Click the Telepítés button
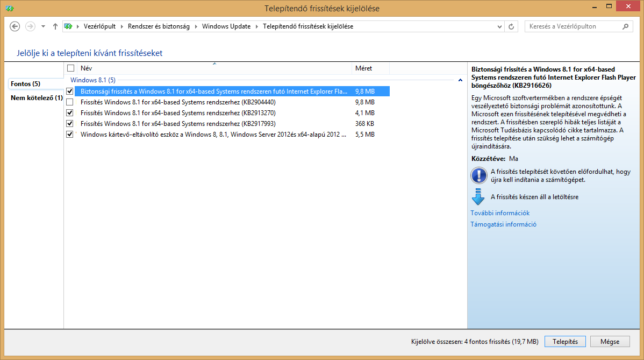This screenshot has width=644, height=360. point(565,342)
